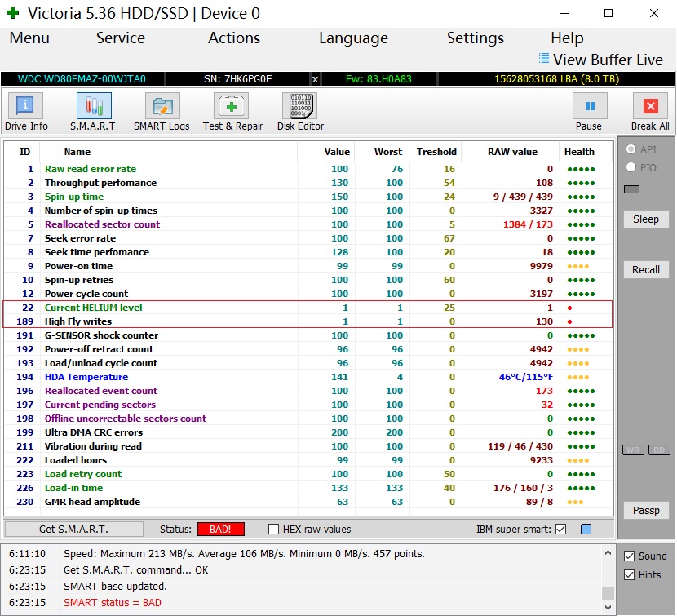The width and height of the screenshot is (677, 616).
Task: Select the PIO radio button
Action: point(631,166)
